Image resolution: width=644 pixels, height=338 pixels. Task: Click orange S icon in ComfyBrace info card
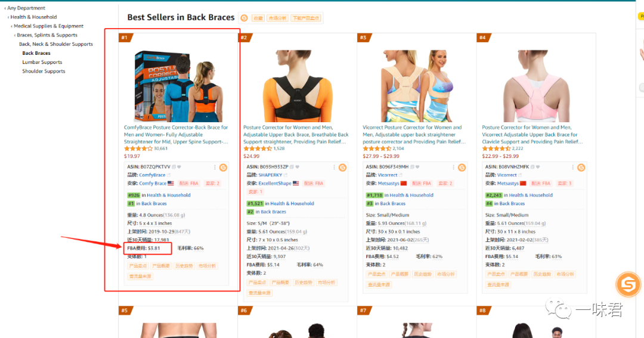(223, 167)
